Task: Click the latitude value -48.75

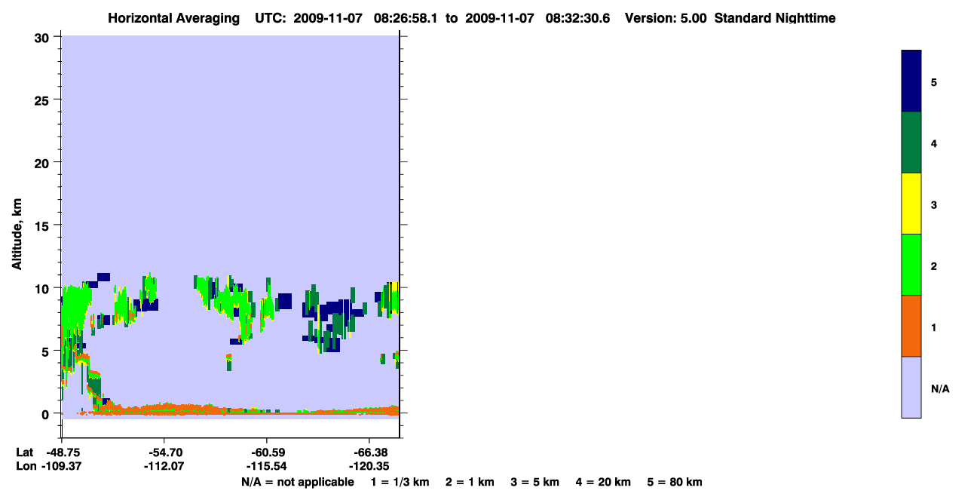Action: (62, 452)
